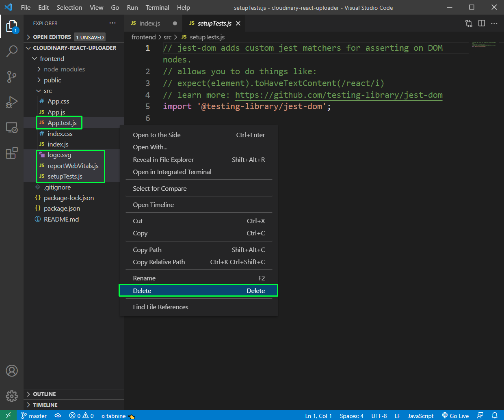Open the errors and warnings status counter
Viewport: 504px width, 420px height.
point(81,416)
